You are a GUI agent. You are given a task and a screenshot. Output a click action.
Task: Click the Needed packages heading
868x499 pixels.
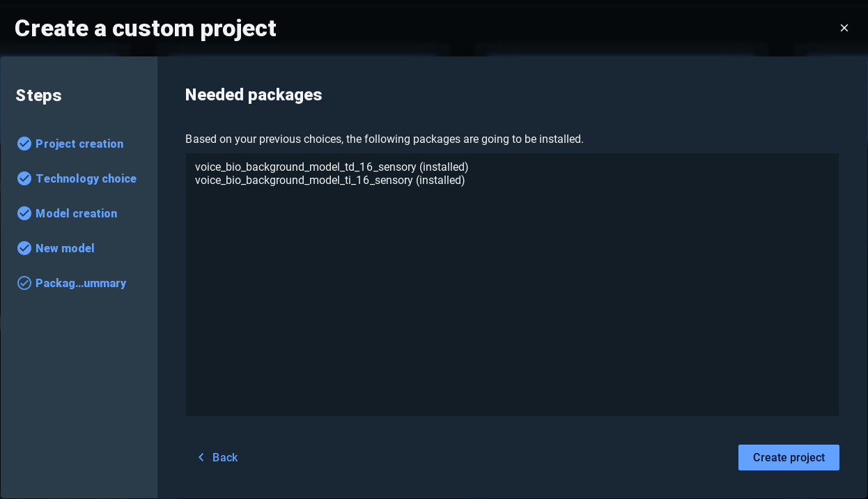pos(254,95)
